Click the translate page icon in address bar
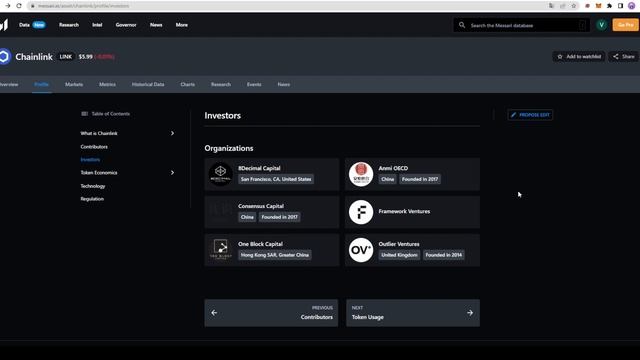 point(551,6)
